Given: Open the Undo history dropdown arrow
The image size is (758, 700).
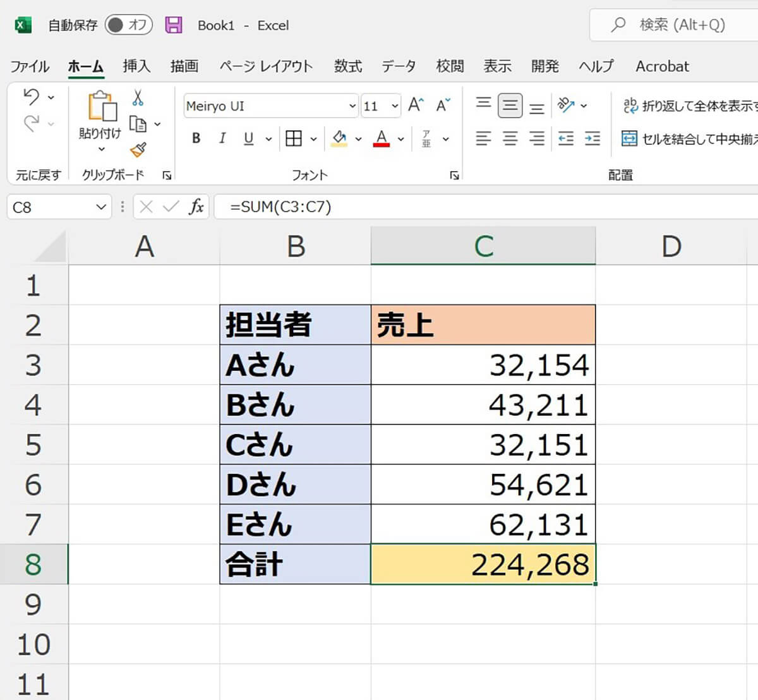Looking at the screenshot, I should 51,97.
